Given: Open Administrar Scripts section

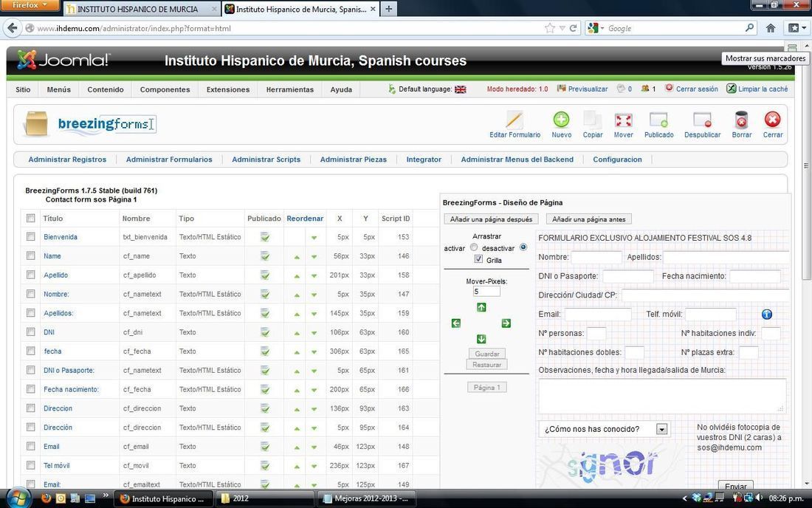Looking at the screenshot, I should (266, 159).
